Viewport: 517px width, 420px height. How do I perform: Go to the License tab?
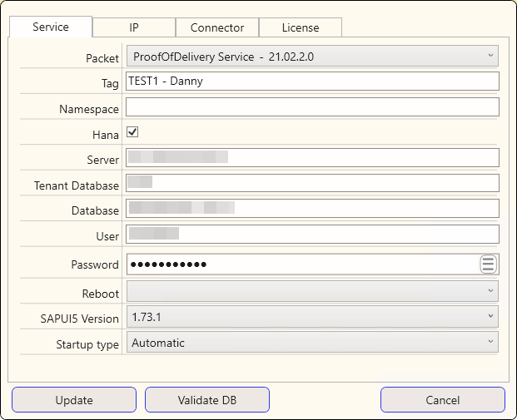pyautogui.click(x=301, y=27)
